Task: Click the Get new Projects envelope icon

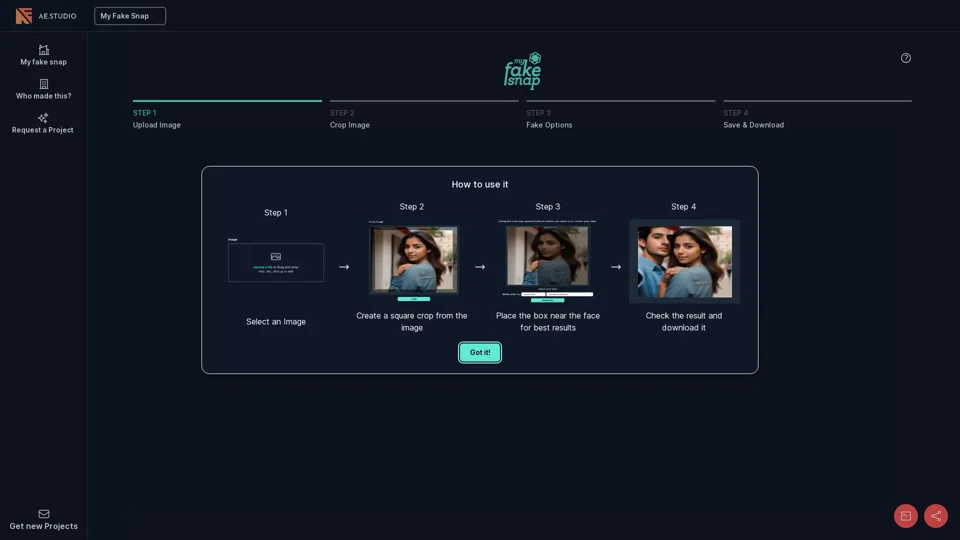Action: (44, 514)
